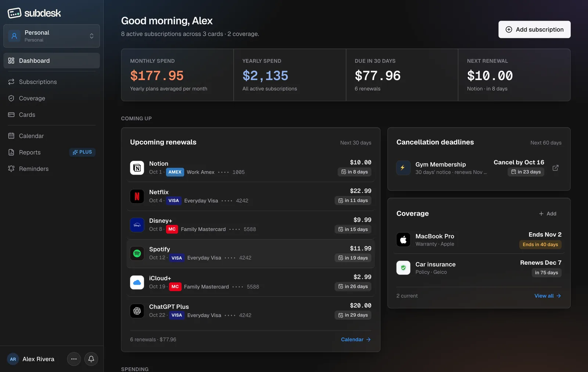Open Subscriptions page from sidebar

coord(51,82)
